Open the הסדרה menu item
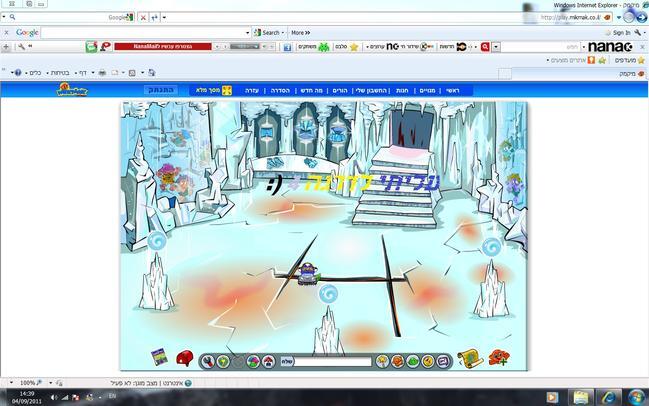Screen dimensions: 649x406 pyautogui.click(x=280, y=90)
